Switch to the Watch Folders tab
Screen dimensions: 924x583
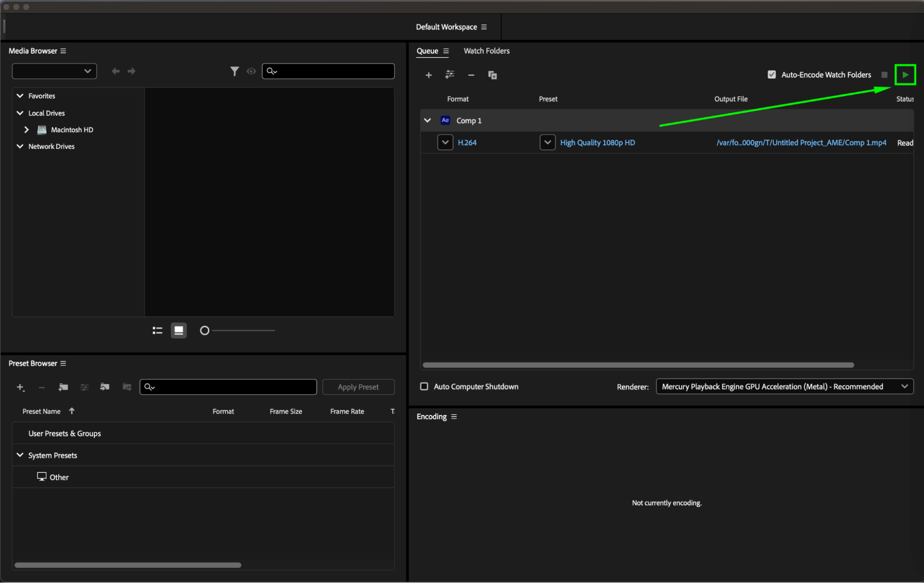coord(486,51)
